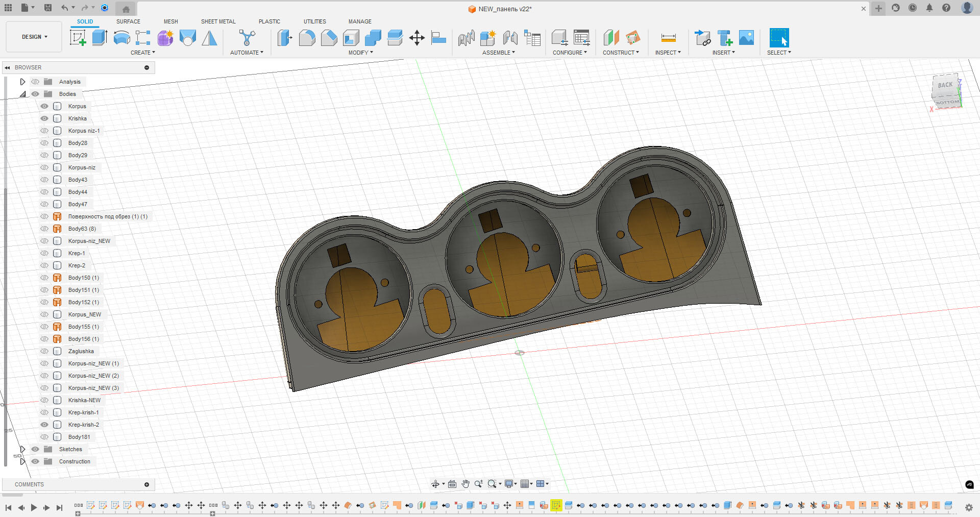
Task: Click the Pan hand tool
Action: click(x=465, y=484)
